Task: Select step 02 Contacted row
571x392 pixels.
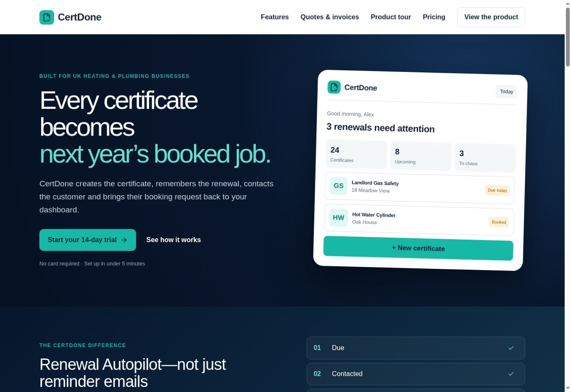Action: [416, 374]
